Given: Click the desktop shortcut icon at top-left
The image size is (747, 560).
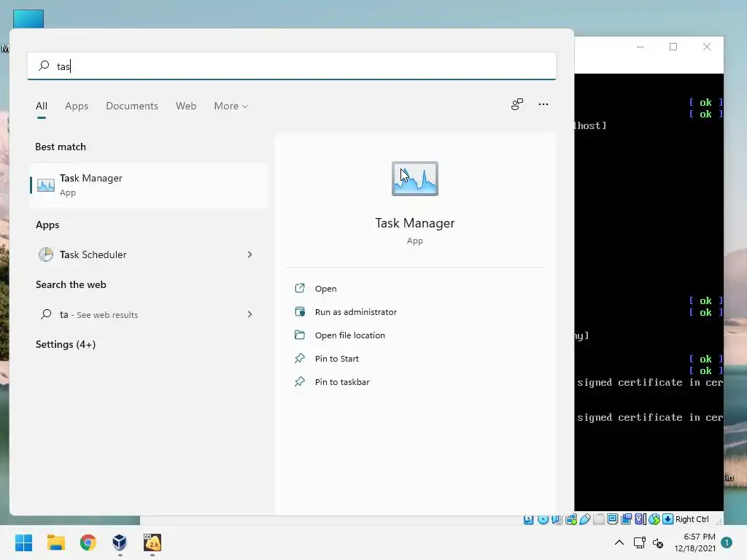Looking at the screenshot, I should (x=28, y=19).
